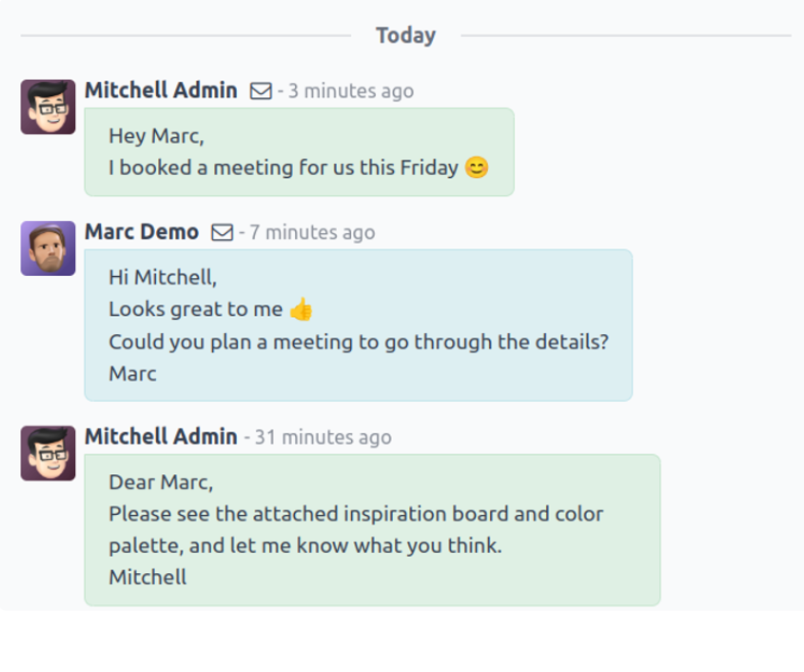Click the 'Could you plan a meeting' line
Screen dimensions: 804x672
tap(359, 342)
